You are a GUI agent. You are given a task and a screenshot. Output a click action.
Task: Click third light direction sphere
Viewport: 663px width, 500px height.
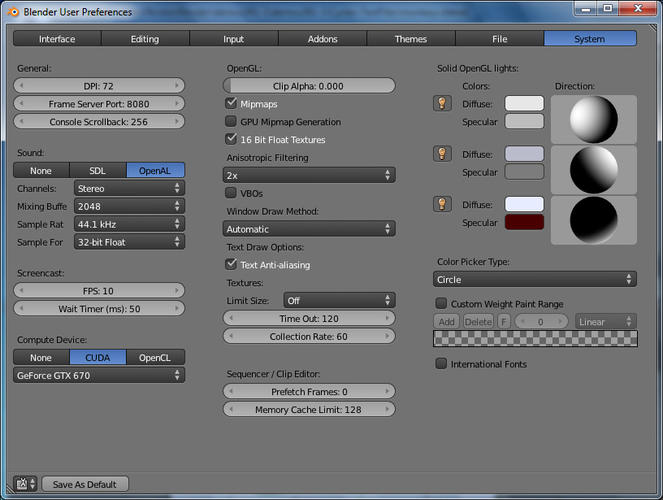[594, 220]
